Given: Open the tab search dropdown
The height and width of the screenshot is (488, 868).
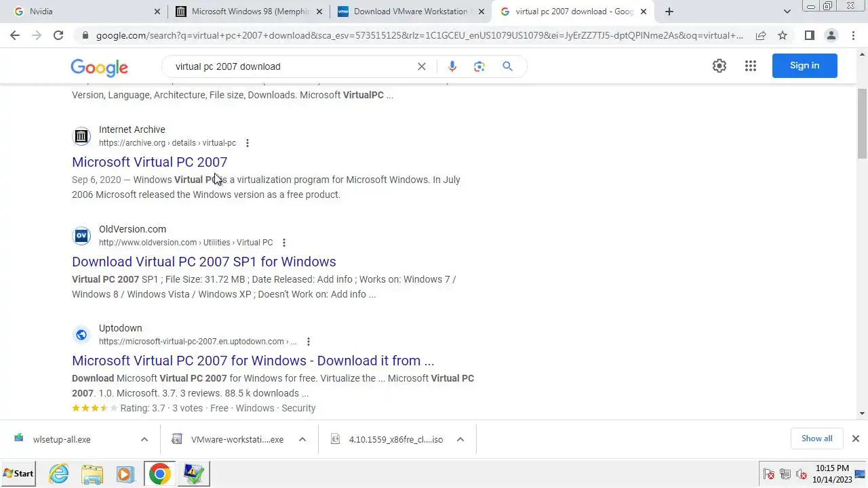Looking at the screenshot, I should coord(787,12).
